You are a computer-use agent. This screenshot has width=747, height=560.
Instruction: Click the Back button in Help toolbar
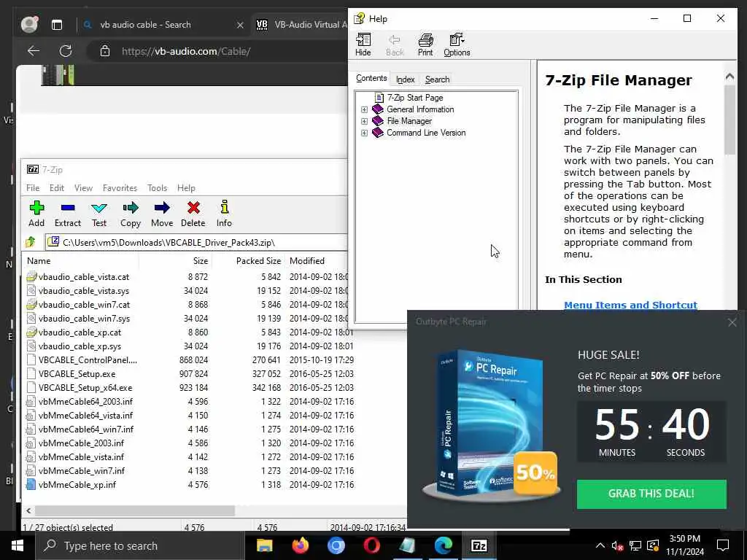pyautogui.click(x=395, y=45)
